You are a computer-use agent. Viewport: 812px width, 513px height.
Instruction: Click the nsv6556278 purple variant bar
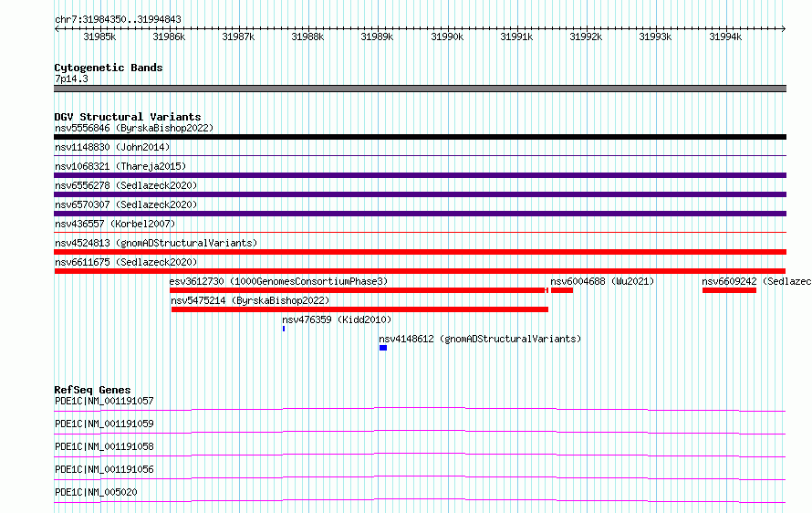420,194
